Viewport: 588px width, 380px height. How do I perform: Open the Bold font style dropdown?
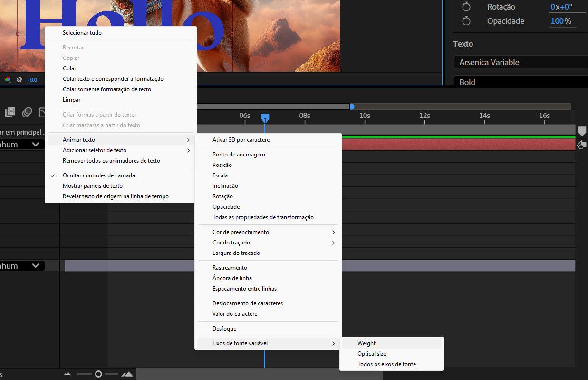pyautogui.click(x=518, y=82)
